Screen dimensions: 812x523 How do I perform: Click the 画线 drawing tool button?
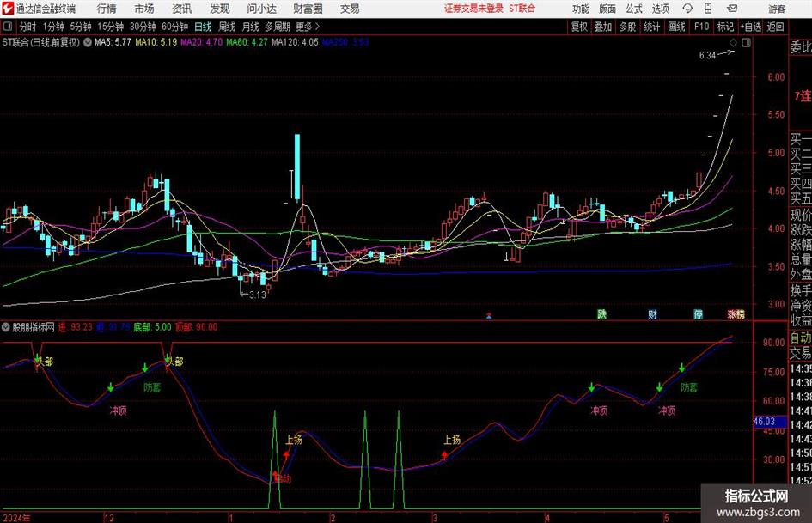click(x=676, y=27)
